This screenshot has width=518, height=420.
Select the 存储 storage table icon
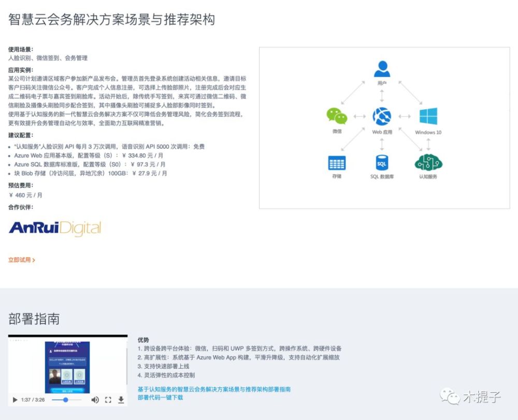pyautogui.click(x=337, y=163)
